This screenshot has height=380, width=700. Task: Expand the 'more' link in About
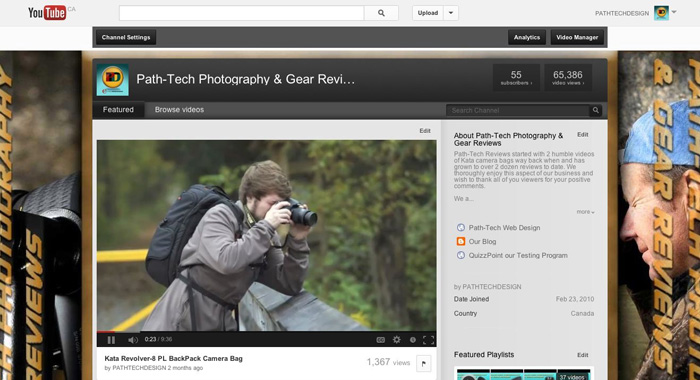pos(585,212)
